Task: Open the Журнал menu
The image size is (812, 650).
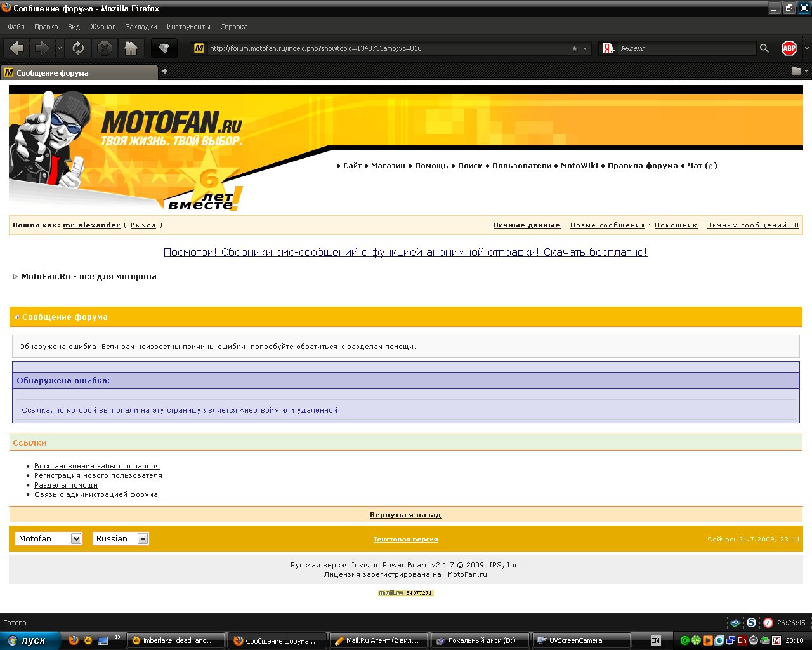Action: click(103, 27)
